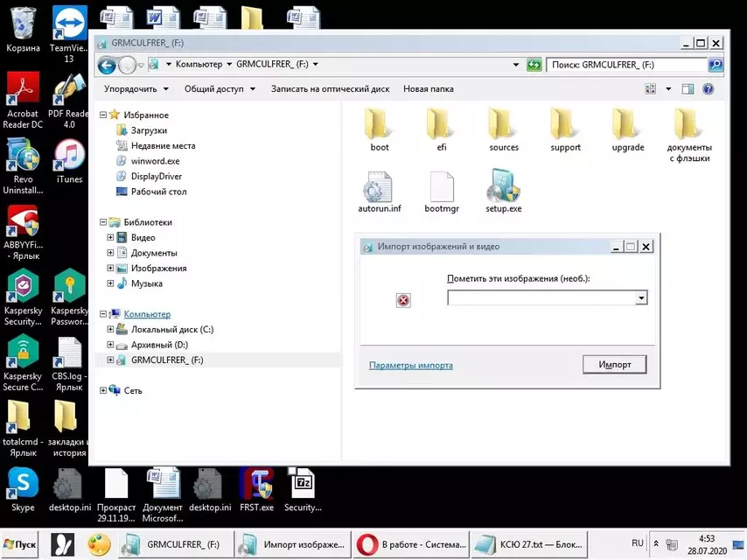Open the Параметры импорта link
This screenshot has height=560, width=747.
tap(410, 366)
